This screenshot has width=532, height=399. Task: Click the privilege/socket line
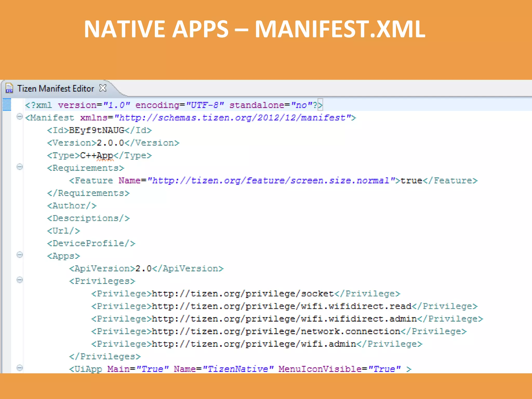tap(246, 294)
